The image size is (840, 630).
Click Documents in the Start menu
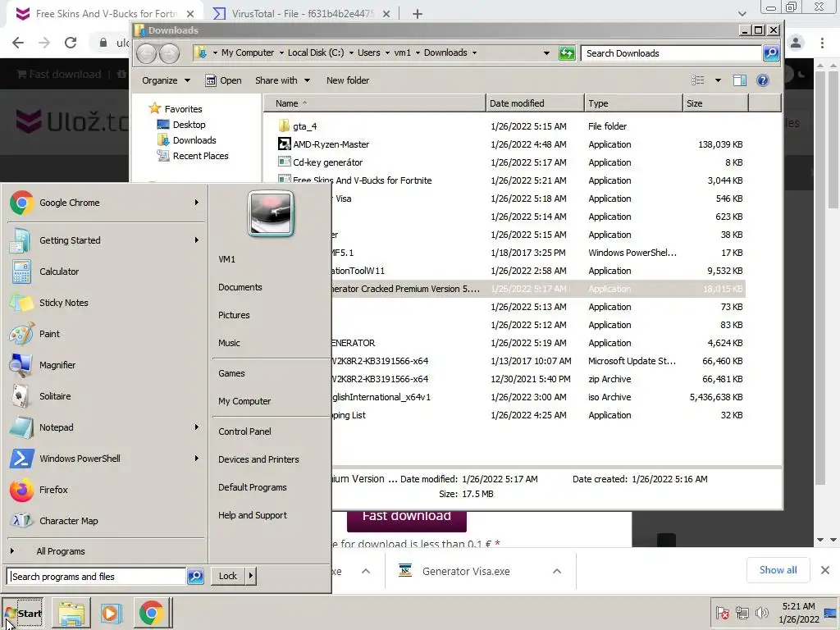240,287
